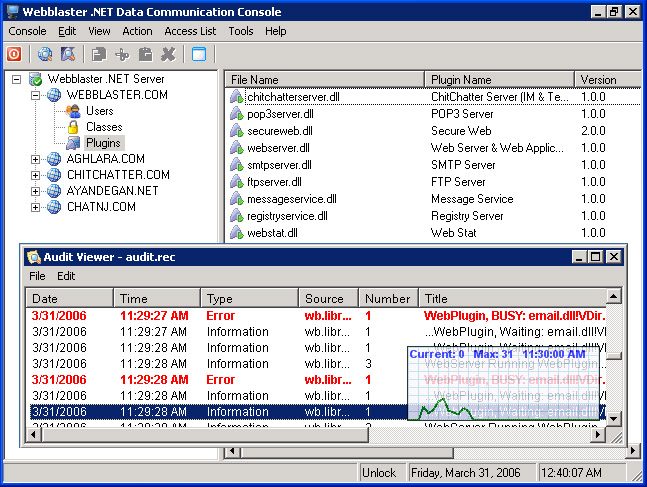Open the Console menu
Viewport: 647px width, 487px height.
pyautogui.click(x=27, y=31)
